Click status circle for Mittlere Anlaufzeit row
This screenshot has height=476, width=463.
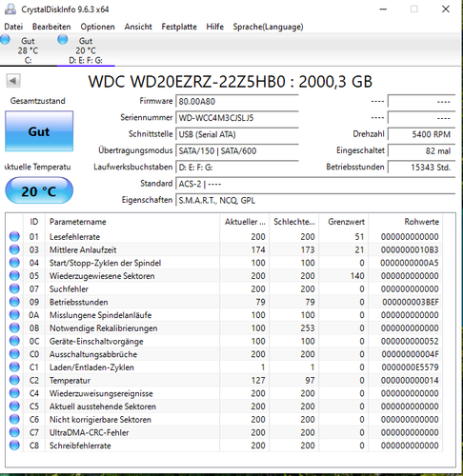14,249
